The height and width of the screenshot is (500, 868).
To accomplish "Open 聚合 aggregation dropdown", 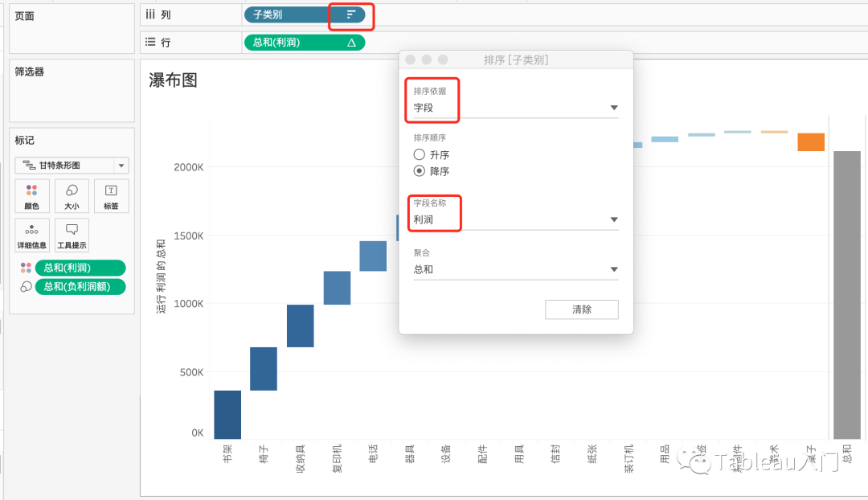I will click(515, 269).
